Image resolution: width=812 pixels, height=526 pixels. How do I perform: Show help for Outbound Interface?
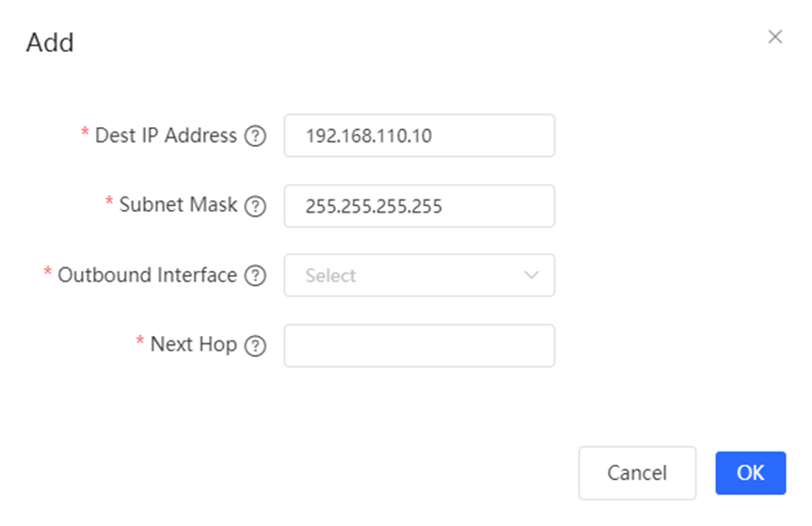(254, 276)
